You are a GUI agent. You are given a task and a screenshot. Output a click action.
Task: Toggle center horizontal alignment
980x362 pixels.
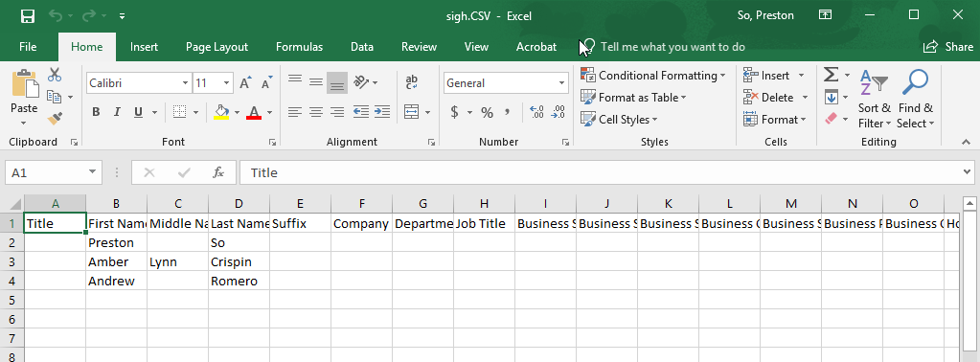pyautogui.click(x=316, y=113)
